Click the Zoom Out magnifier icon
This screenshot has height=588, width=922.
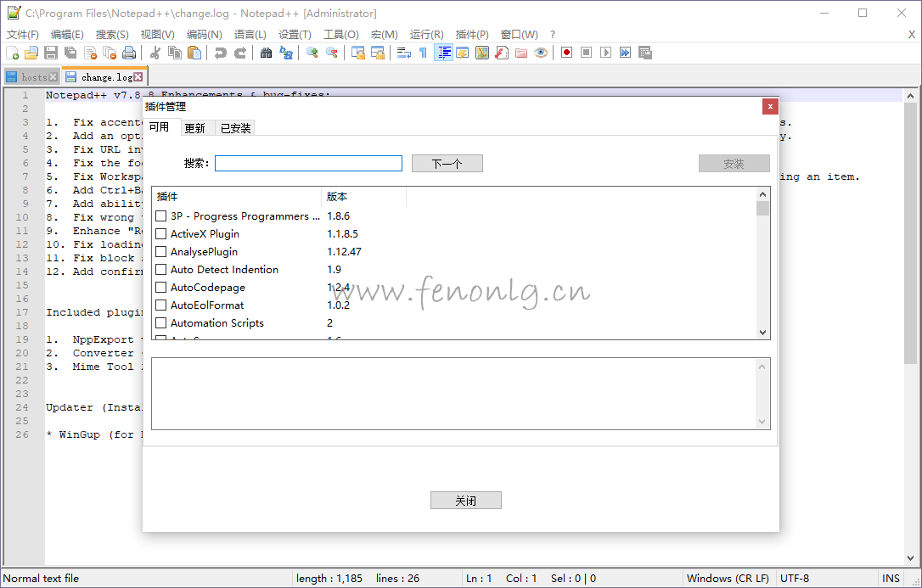click(332, 53)
